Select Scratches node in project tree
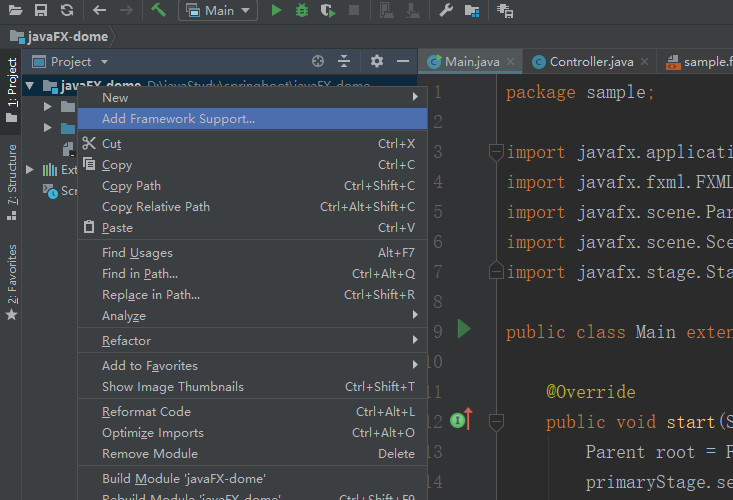Image resolution: width=733 pixels, height=500 pixels. click(60, 191)
